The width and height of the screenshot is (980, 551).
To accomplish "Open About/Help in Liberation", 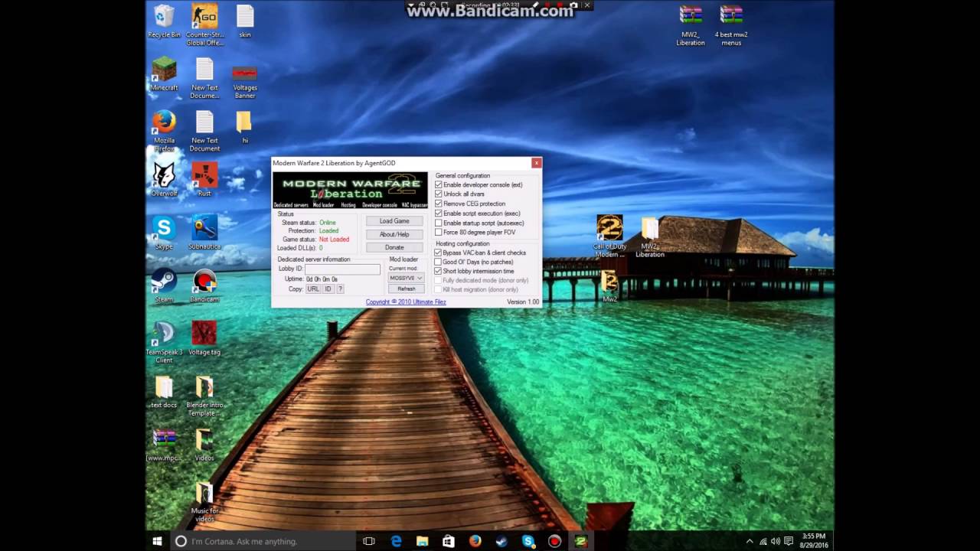I will point(394,234).
